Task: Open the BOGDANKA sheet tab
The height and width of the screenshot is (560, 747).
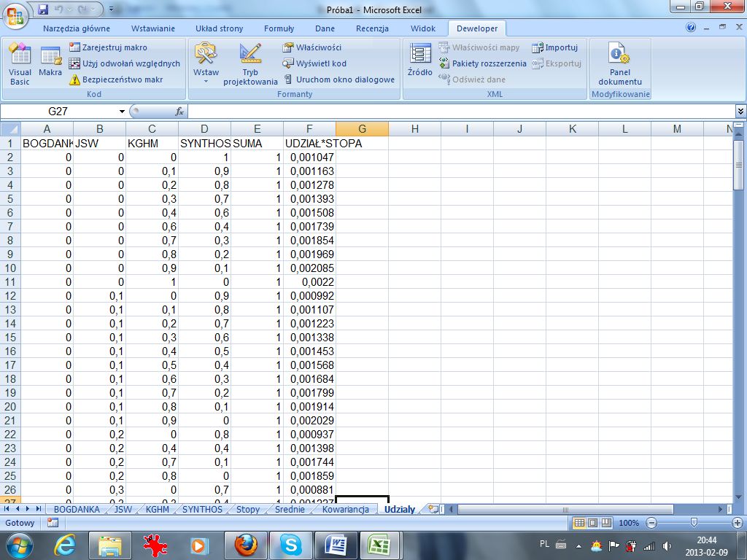Action: 76,509
